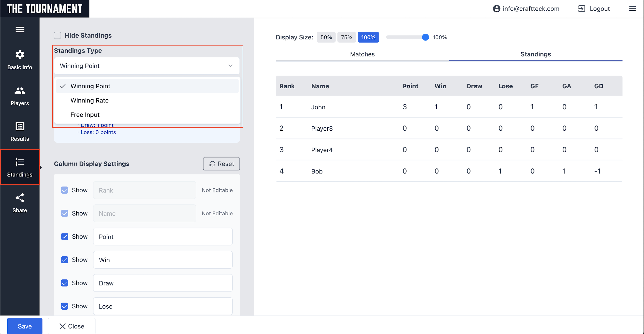Viewport: 644px width, 334px height.
Task: Uncheck Show for Point column
Action: pyautogui.click(x=64, y=236)
